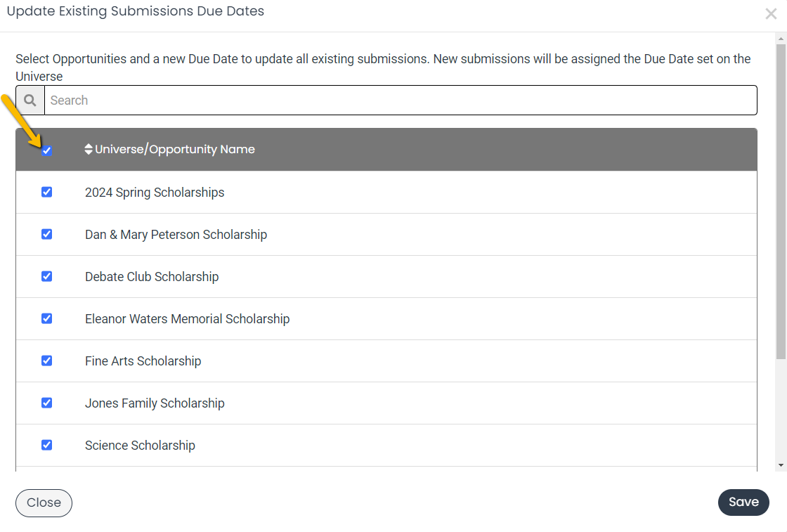Click the sort arrows beside Universe/Opportunity Name

click(89, 149)
